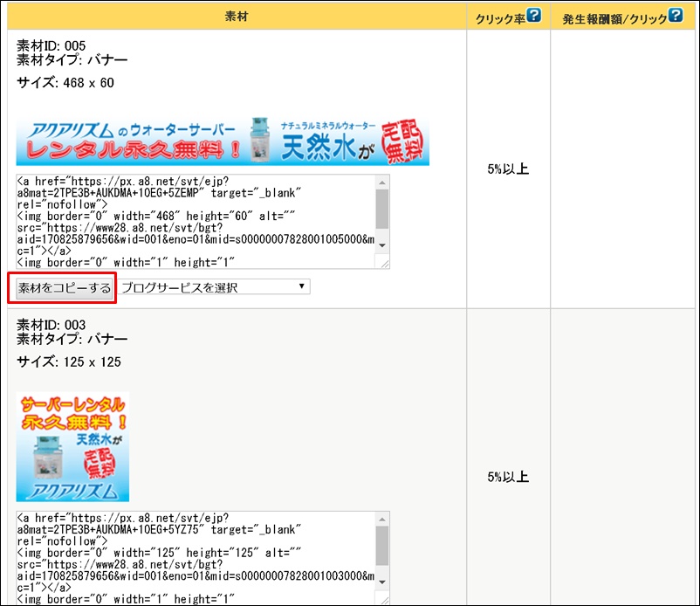Click the 素材をコピーする button
Viewport: 700px width, 606px height.
coord(65,288)
